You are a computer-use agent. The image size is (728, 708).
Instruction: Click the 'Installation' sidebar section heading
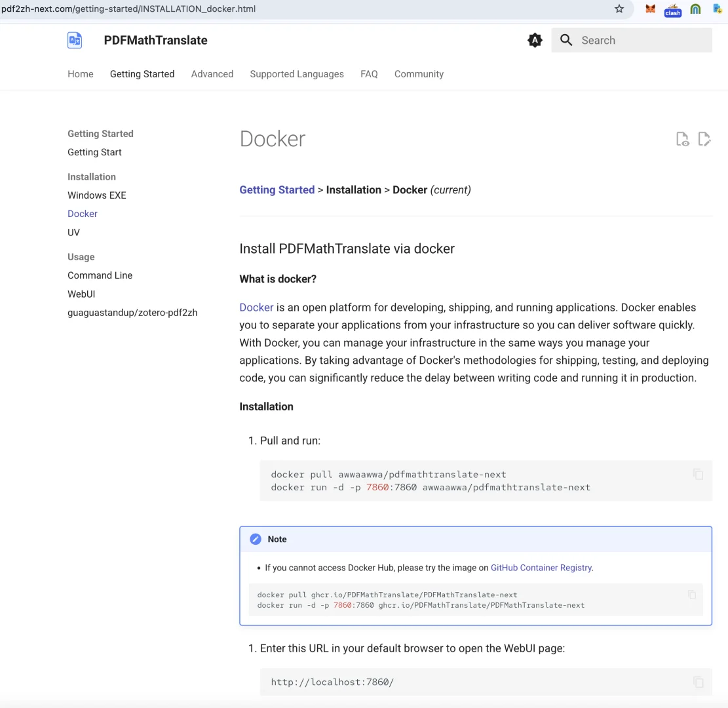point(92,177)
